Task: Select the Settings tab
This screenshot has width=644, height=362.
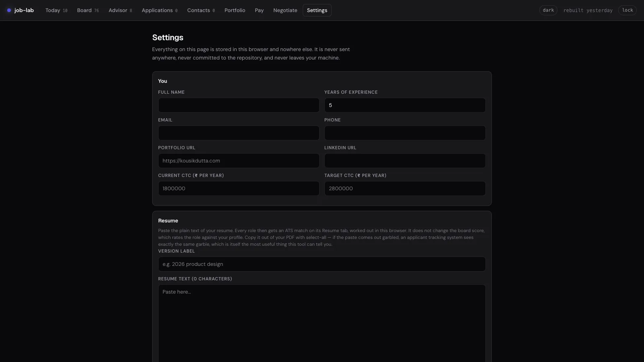Action: (317, 10)
